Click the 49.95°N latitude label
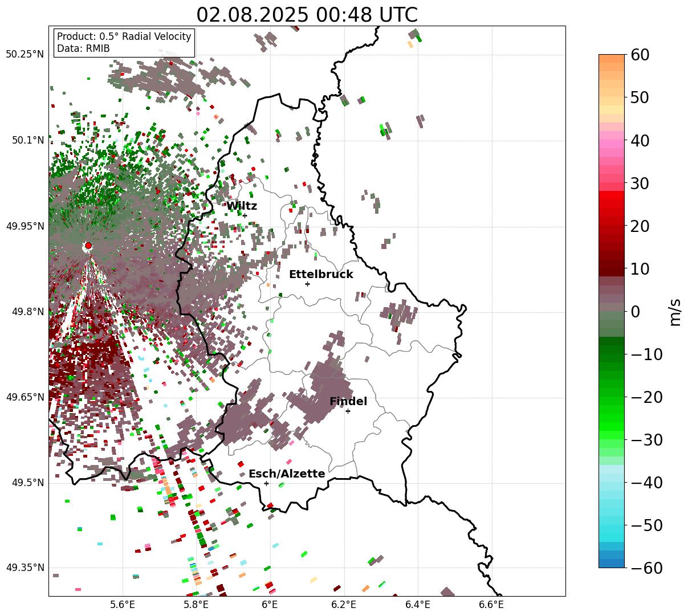Viewport: 688px width, 616px height. [25, 226]
